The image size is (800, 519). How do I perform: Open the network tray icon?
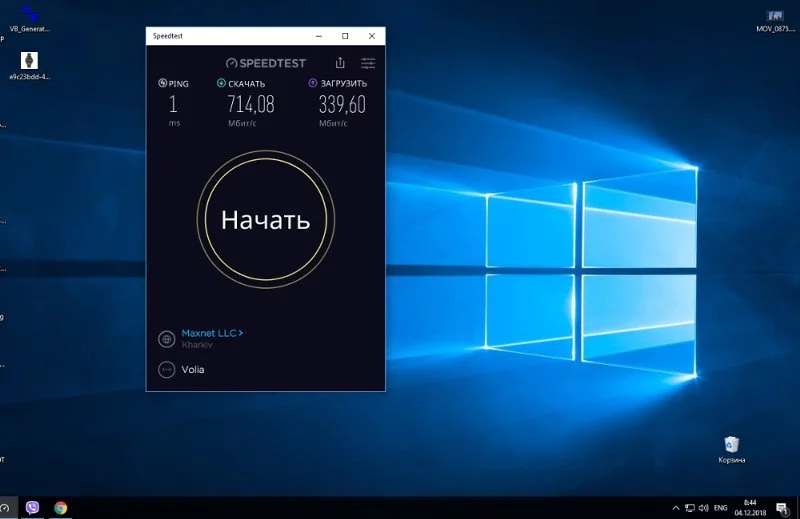tap(690, 508)
